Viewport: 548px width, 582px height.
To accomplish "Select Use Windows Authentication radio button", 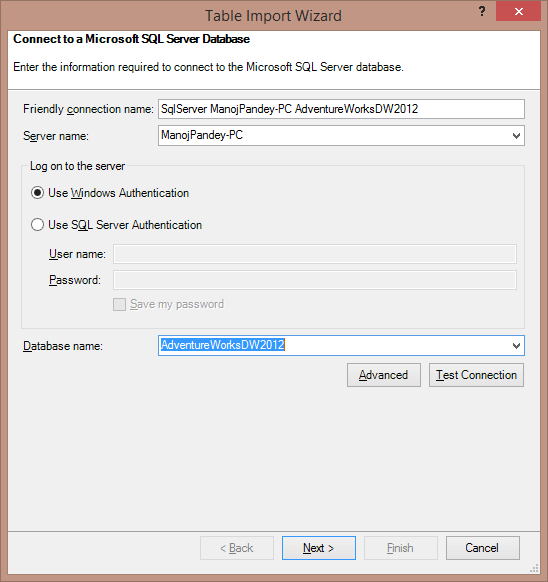I will coord(37,193).
